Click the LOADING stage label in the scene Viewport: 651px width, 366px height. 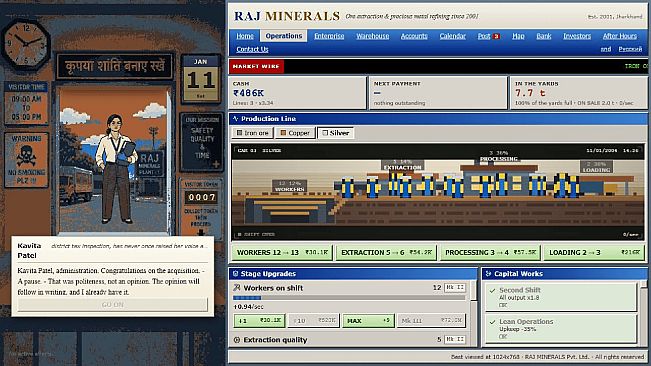tap(596, 167)
